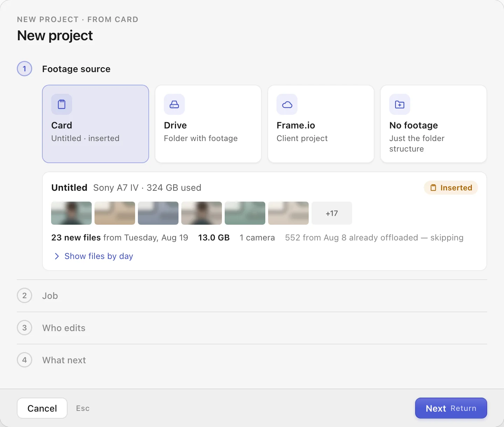This screenshot has width=504, height=427.
Task: Expand step 2 Job section
Action: tap(252, 296)
